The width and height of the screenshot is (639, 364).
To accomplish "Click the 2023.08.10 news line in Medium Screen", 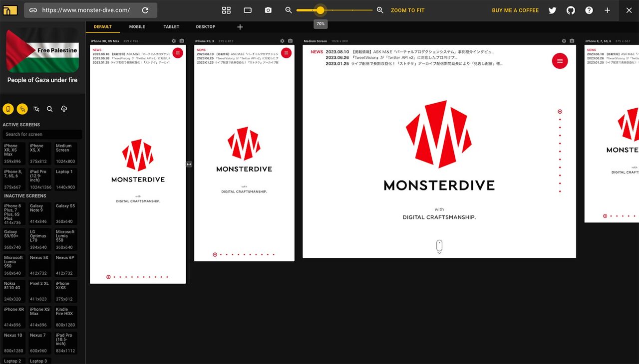I will 410,52.
